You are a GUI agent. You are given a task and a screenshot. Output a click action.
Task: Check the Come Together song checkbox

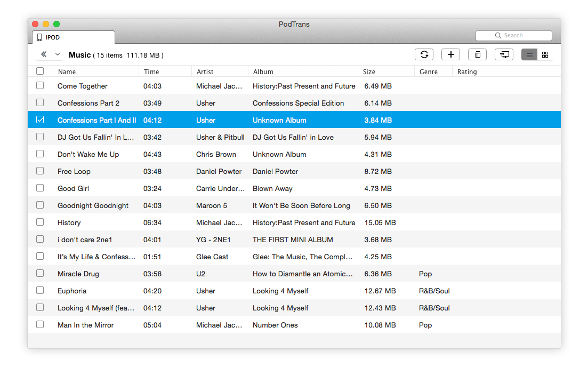point(40,86)
